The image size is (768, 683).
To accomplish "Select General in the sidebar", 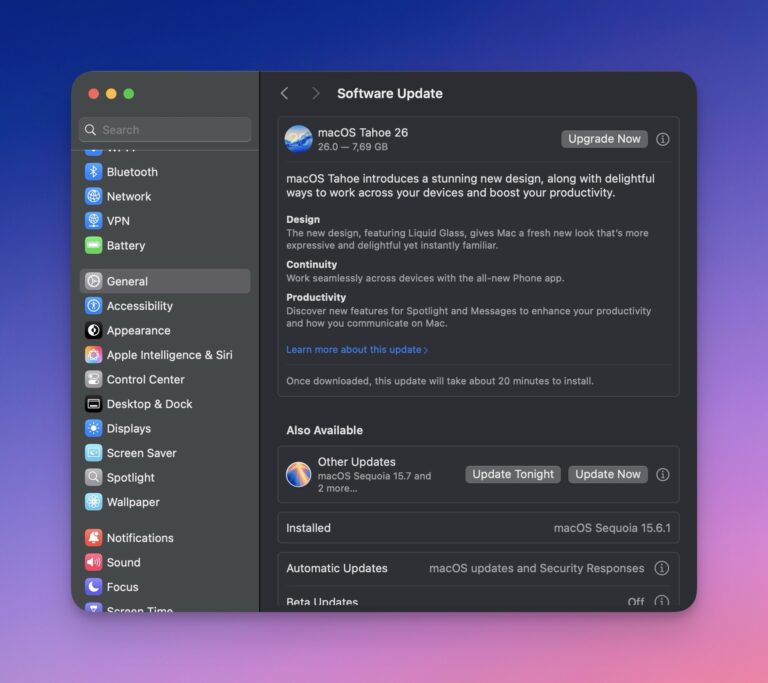I will 165,281.
